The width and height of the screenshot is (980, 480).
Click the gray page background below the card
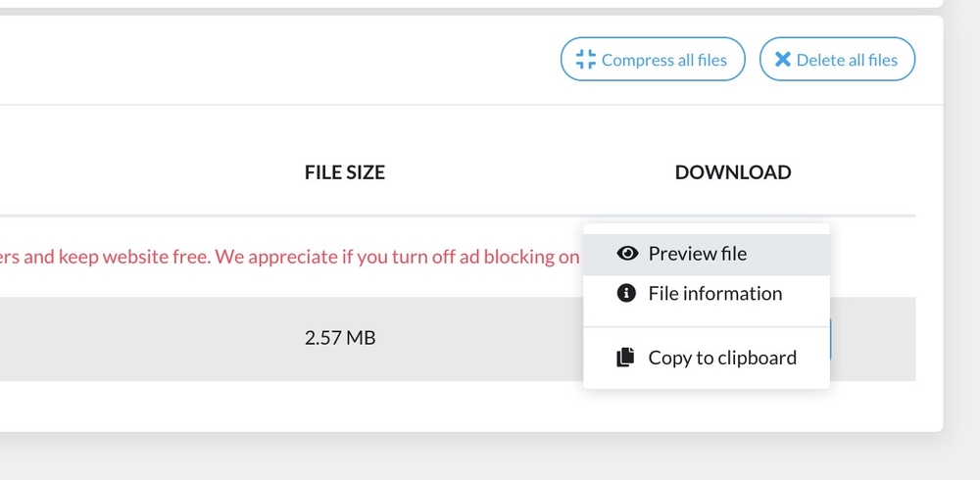pyautogui.click(x=490, y=456)
